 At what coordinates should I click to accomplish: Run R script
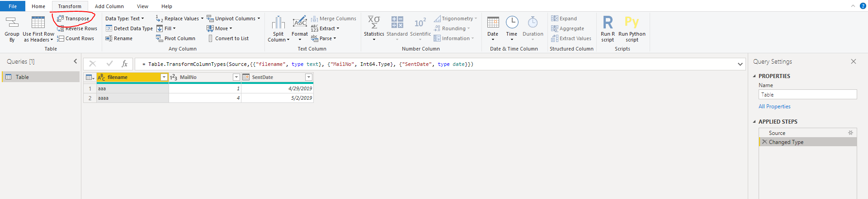coord(608,29)
